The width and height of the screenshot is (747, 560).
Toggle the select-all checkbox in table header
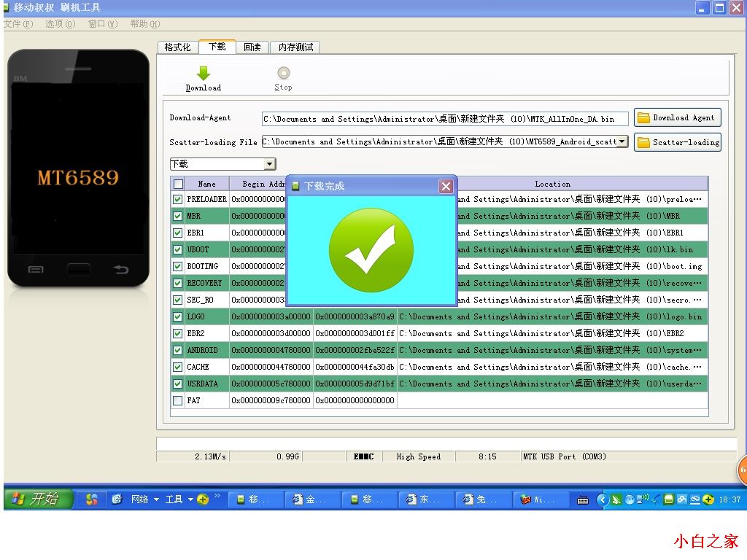[x=178, y=184]
